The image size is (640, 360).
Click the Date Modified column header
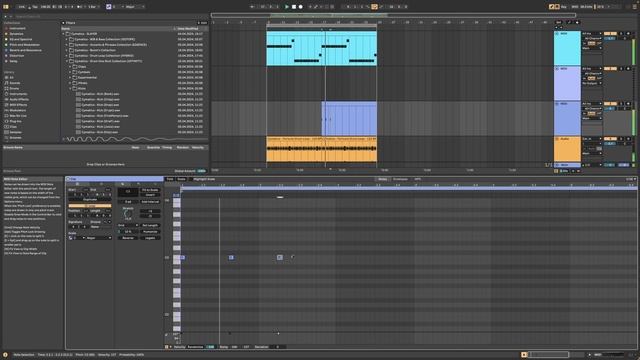188,29
